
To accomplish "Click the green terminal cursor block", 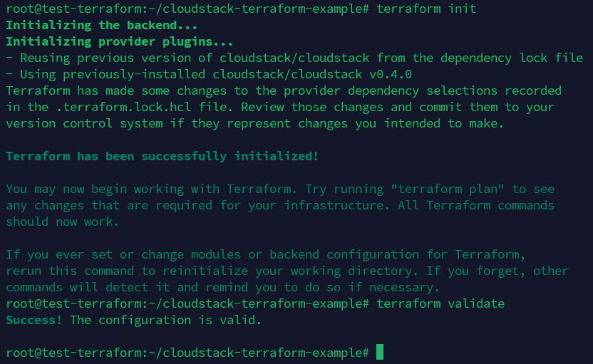I will [380, 352].
